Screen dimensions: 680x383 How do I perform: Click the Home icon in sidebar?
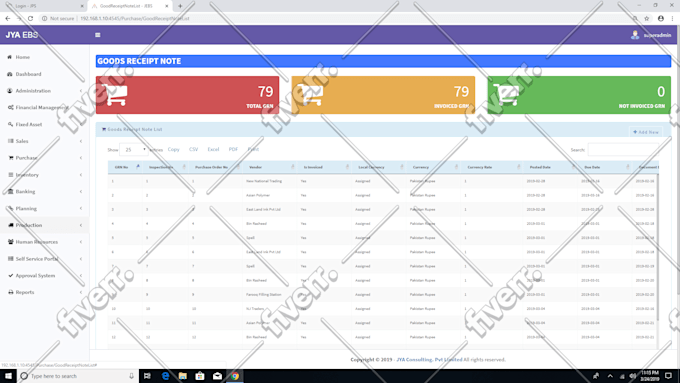coord(10,57)
